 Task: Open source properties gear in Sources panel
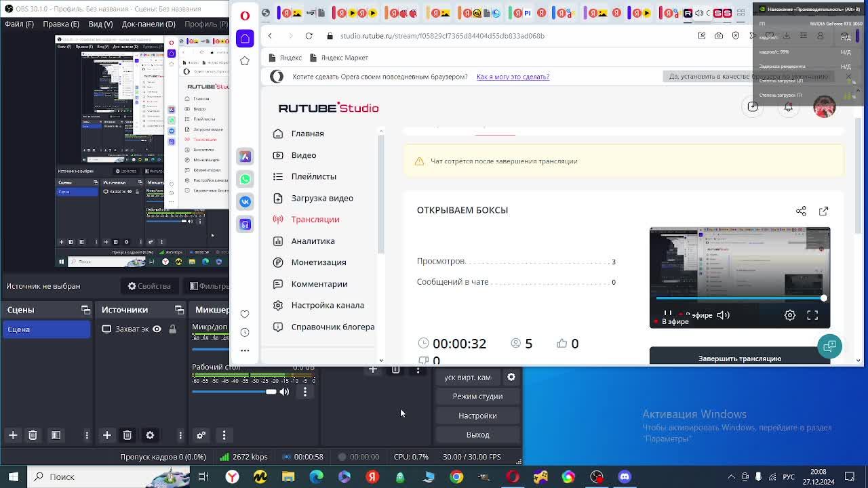(150, 435)
